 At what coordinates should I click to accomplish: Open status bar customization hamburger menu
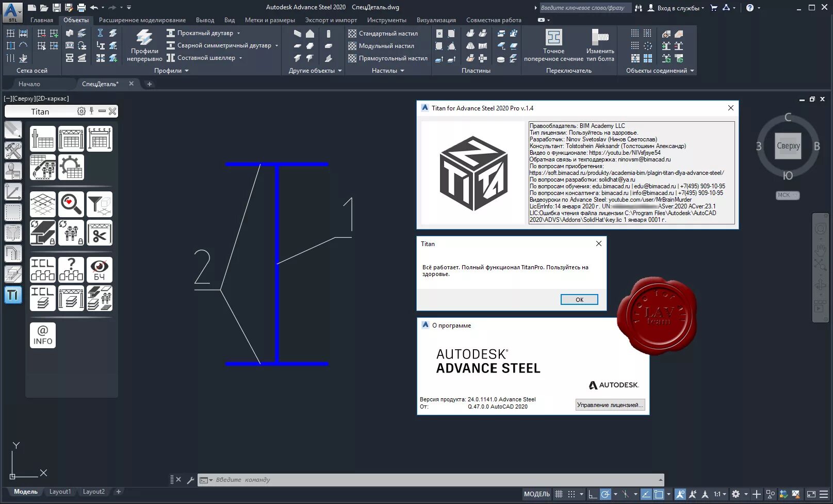[824, 494]
